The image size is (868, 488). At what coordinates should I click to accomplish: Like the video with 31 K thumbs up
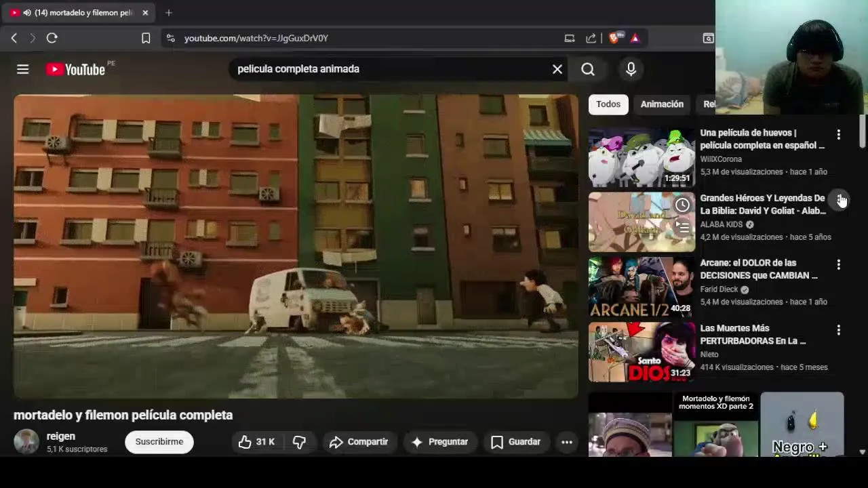(x=256, y=442)
